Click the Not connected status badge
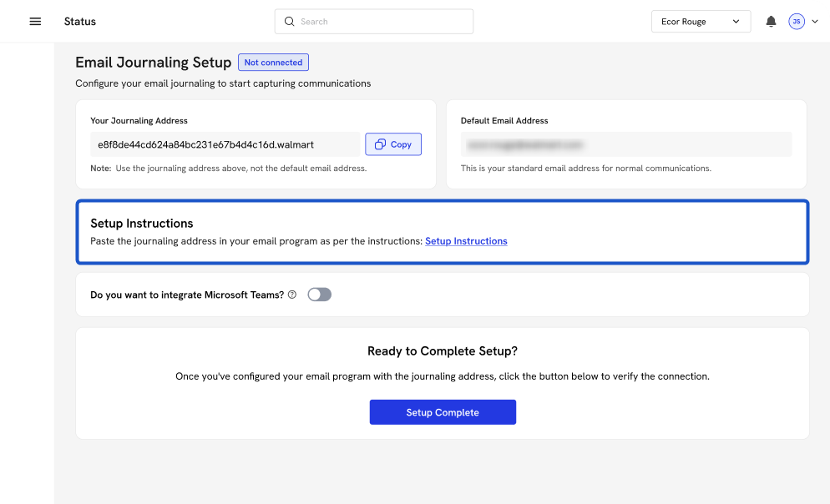830x504 pixels. 273,63
